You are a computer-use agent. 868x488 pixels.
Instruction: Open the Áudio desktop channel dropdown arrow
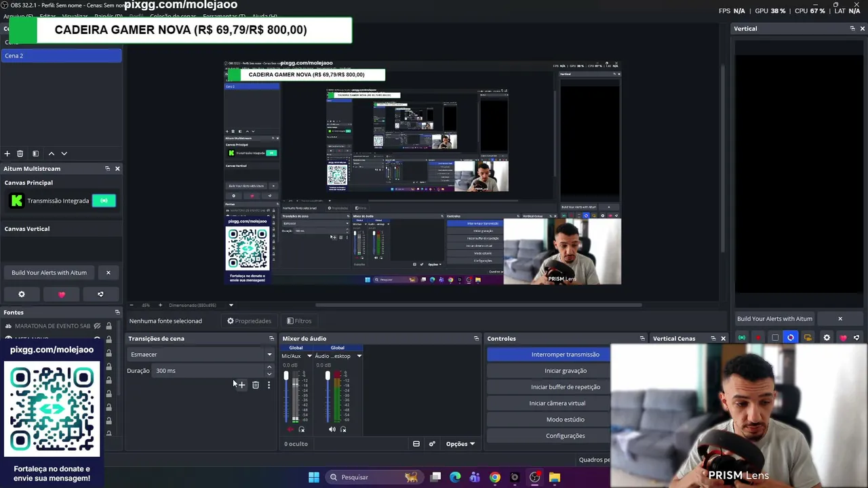coord(359,356)
